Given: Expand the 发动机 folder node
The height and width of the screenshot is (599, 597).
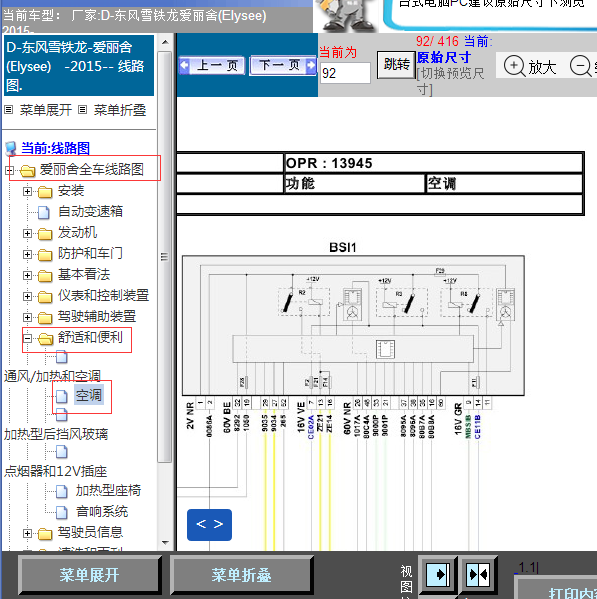Looking at the screenshot, I should coord(27,233).
